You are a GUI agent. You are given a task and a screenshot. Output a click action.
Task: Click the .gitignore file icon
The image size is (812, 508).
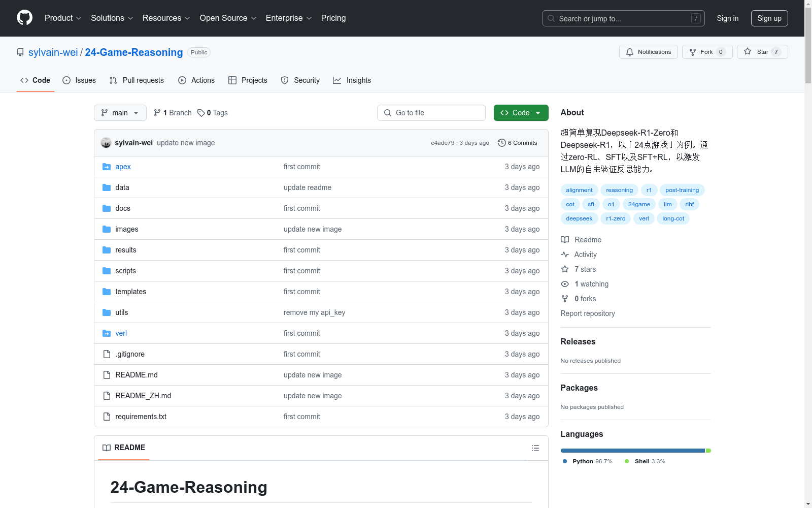click(107, 354)
